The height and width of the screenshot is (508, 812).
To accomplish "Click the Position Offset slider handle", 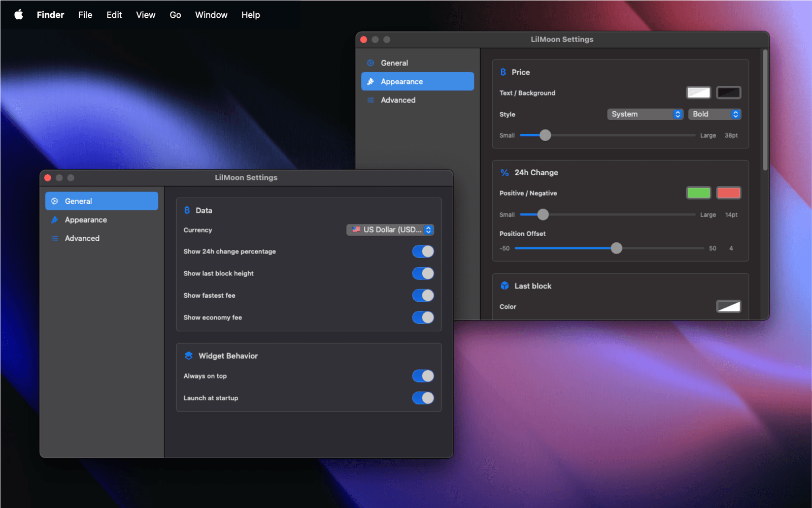I will coord(617,248).
